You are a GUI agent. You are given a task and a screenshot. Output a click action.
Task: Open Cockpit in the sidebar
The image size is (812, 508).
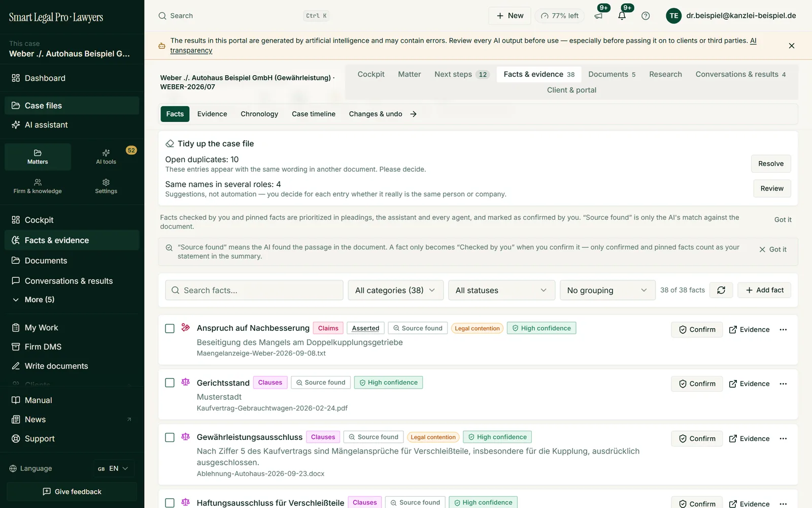point(72,220)
